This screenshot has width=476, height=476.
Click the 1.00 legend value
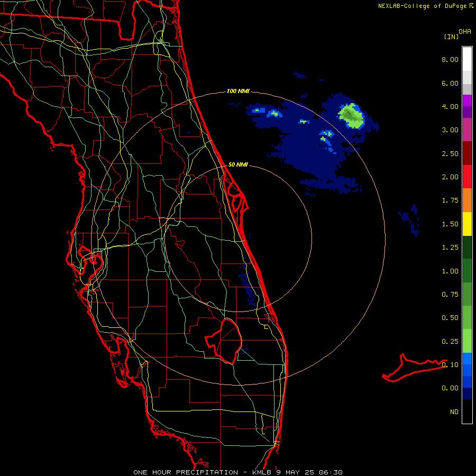pos(450,271)
